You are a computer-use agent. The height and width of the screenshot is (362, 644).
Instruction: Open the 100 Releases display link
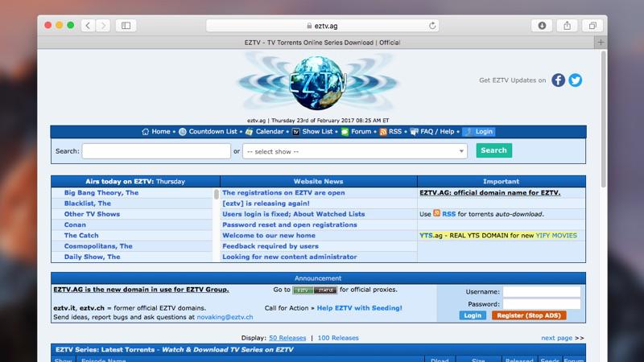(x=338, y=338)
